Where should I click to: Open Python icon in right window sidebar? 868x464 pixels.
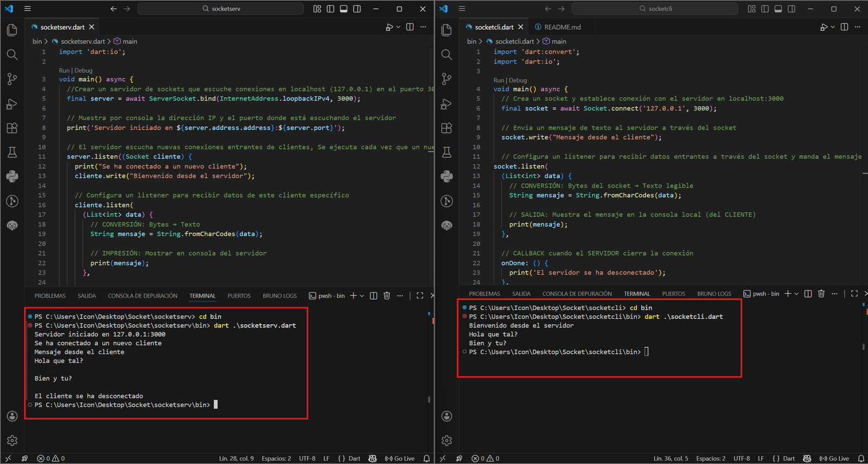coord(446,176)
